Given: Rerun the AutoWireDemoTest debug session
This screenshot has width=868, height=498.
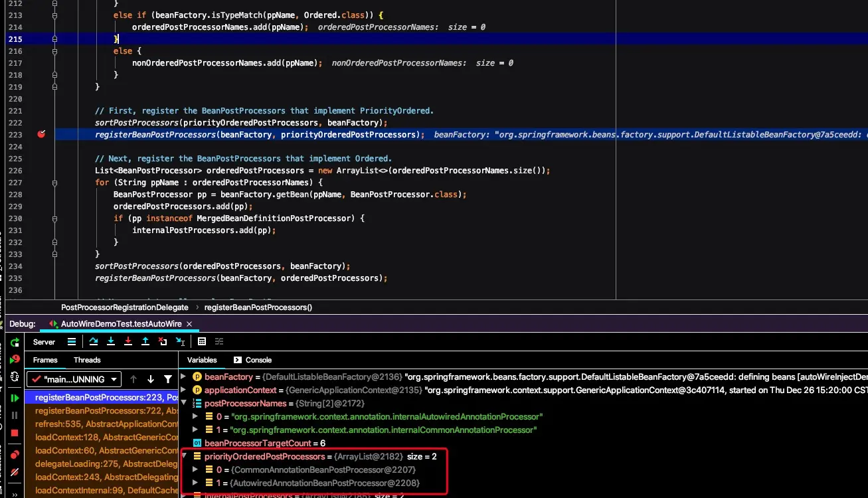Looking at the screenshot, I should coord(15,342).
